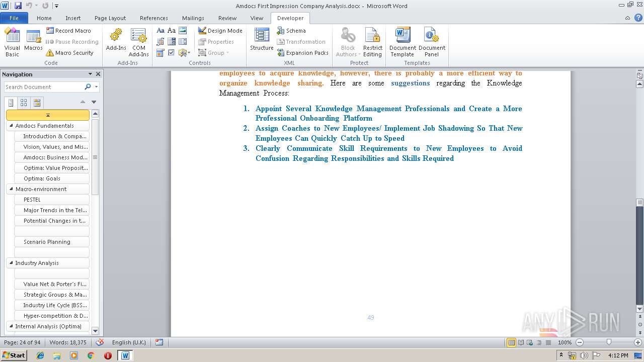The height and width of the screenshot is (362, 644).
Task: Go to Scenario Planning heading
Action: tap(52, 242)
